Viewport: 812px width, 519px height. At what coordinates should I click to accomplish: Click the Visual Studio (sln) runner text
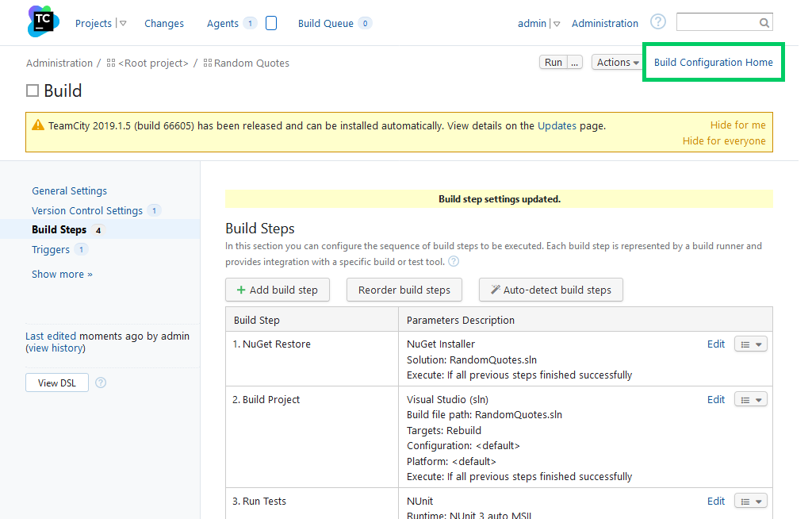[447, 400]
